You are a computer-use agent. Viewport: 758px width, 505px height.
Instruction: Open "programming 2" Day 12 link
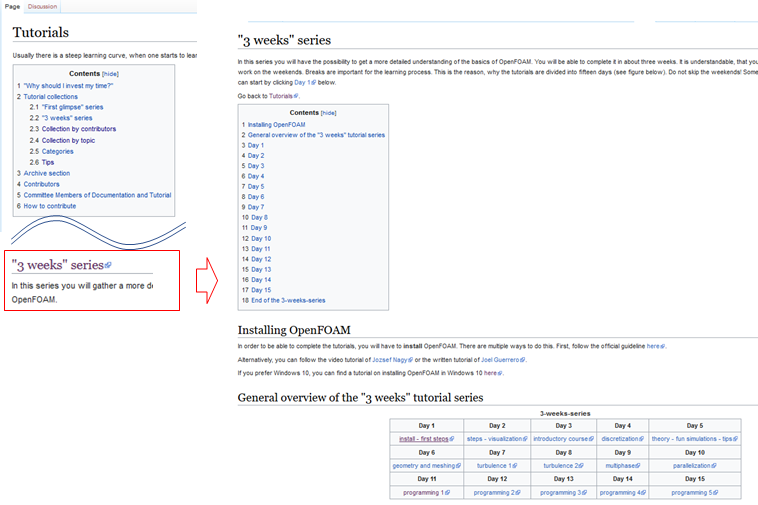pyautogui.click(x=494, y=493)
